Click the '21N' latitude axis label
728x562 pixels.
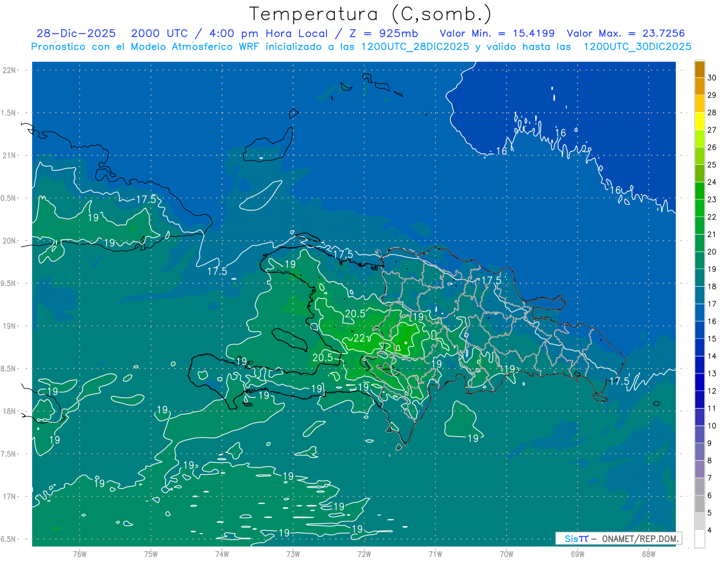9,155
